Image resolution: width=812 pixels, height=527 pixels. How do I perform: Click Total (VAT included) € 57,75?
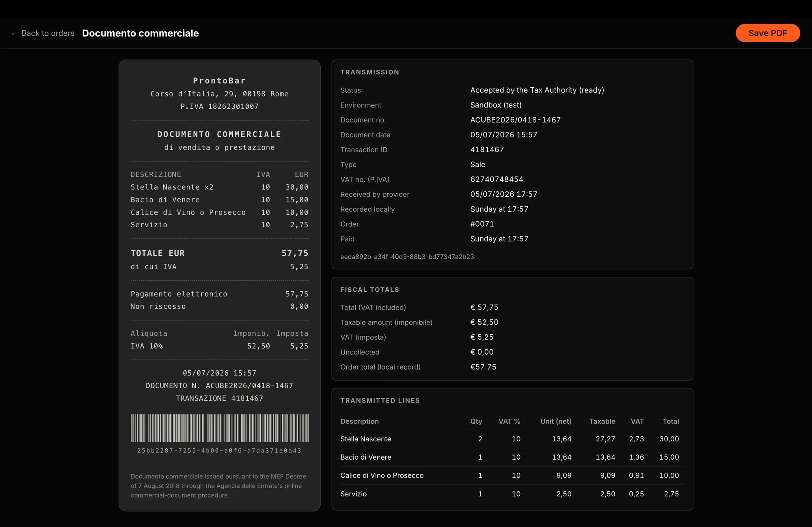[x=484, y=308]
